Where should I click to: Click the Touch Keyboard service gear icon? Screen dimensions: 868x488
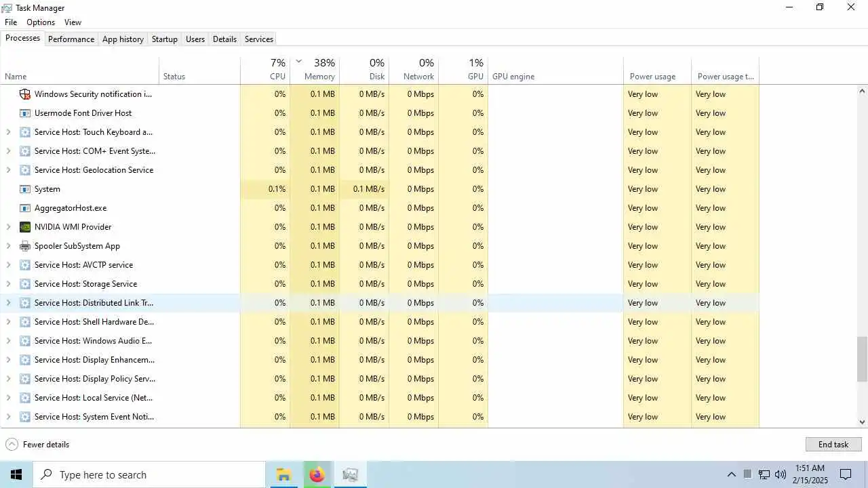(x=25, y=132)
